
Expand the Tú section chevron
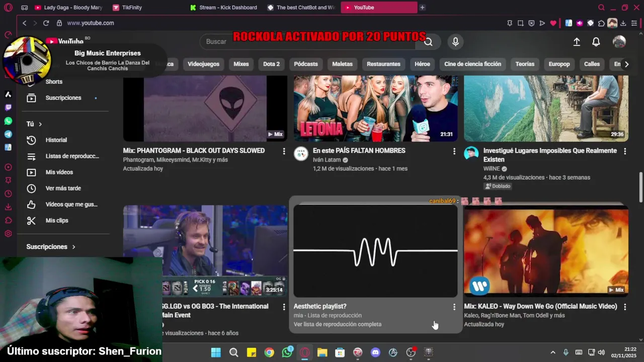[40, 124]
